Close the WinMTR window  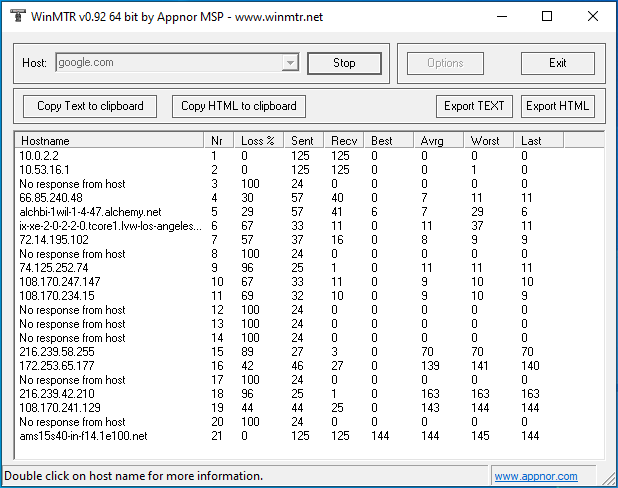(x=593, y=17)
